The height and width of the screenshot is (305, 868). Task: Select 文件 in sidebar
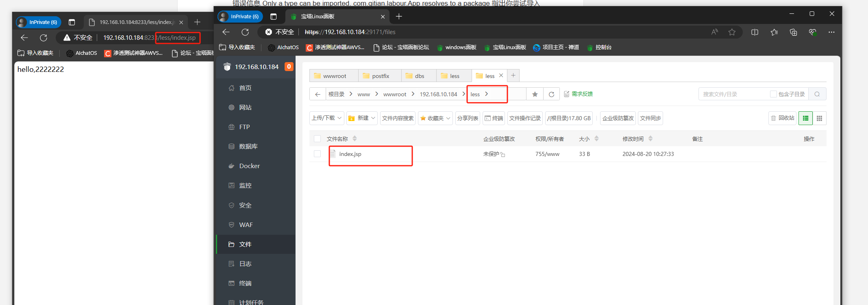click(x=256, y=244)
